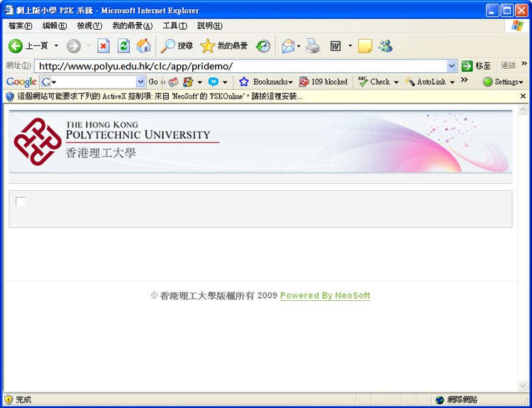This screenshot has width=532, height=408.
Task: Go to the Home page icon
Action: (143, 46)
